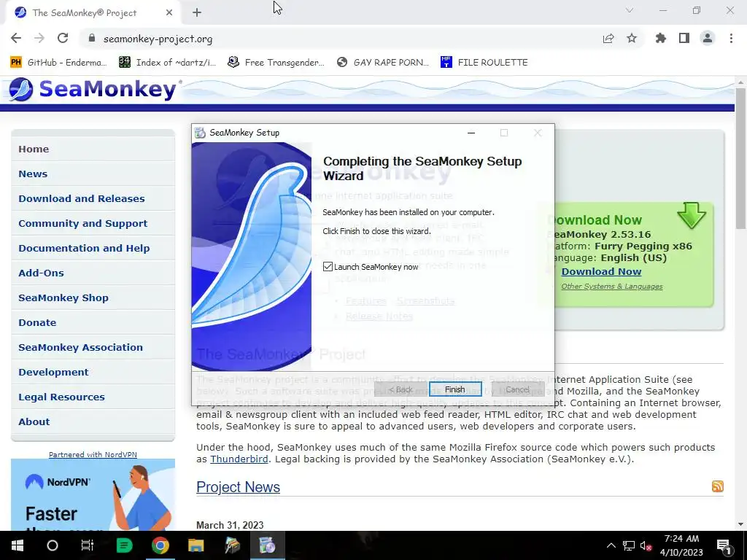Click the browser forward arrow

coord(39,39)
